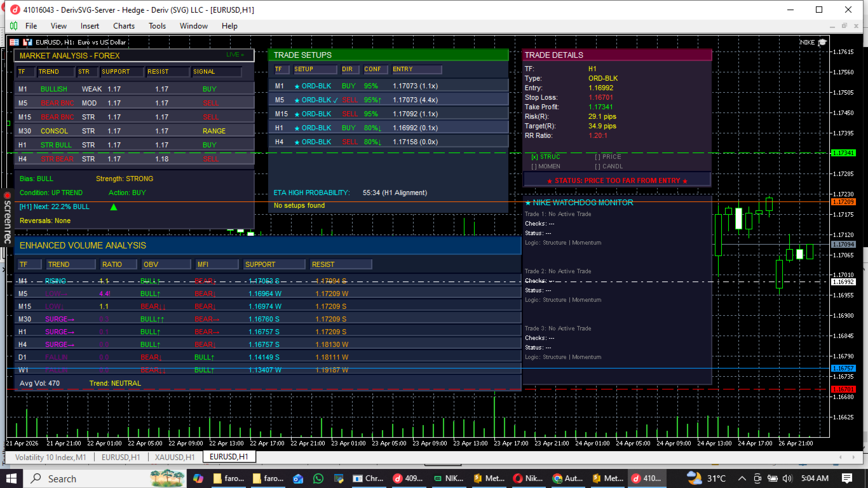Viewport: 868px width, 488px height.
Task: Open the Copilot taskbar icon
Action: (x=198, y=478)
